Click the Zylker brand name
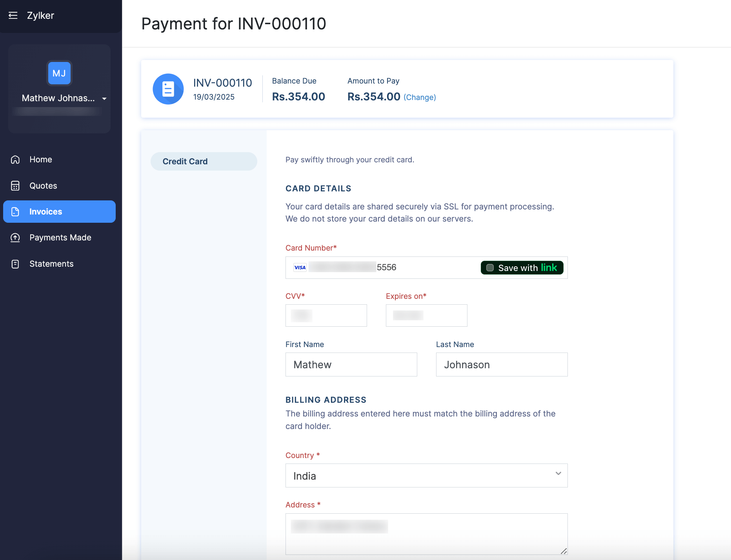 point(40,15)
